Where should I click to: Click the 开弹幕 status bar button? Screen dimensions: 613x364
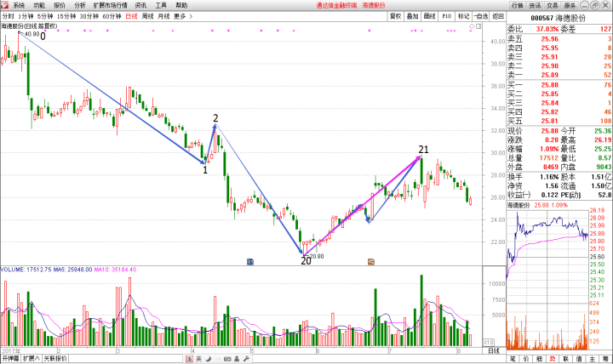pyautogui.click(x=10, y=359)
